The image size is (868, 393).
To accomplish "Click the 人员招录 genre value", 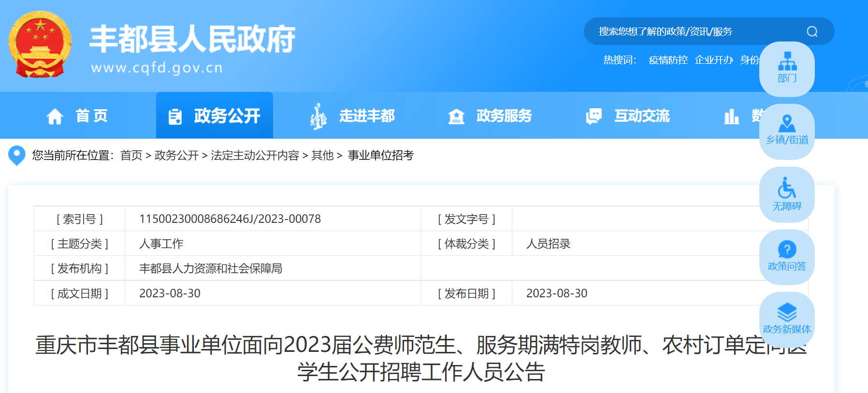I will pos(549,244).
